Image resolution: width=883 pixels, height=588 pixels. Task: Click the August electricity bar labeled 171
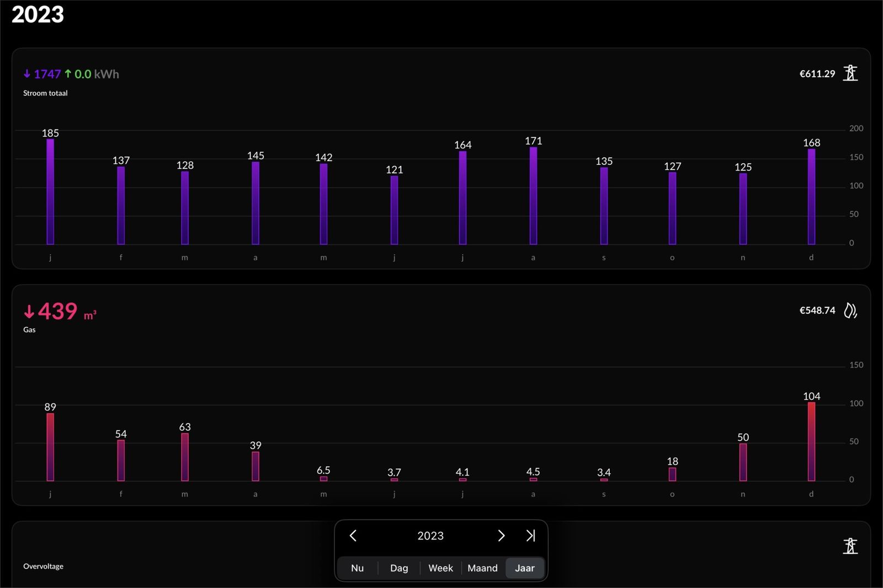coord(533,196)
